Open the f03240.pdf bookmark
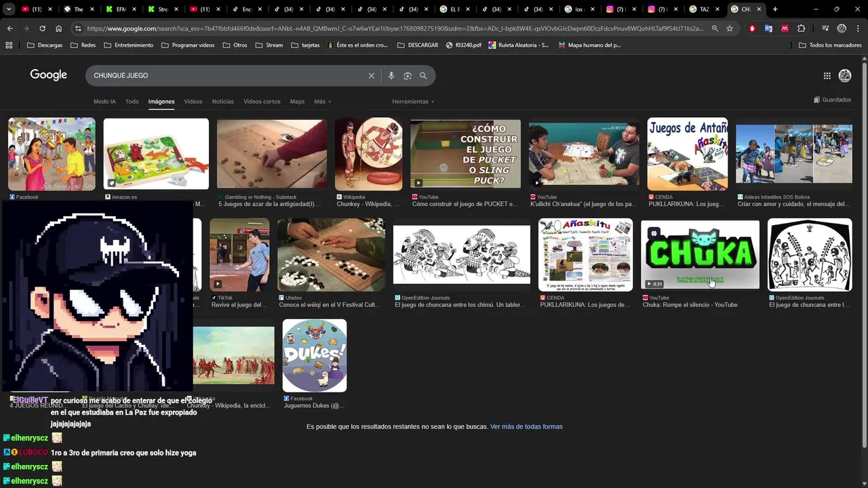Screen dimensions: 868x488 click(x=464, y=45)
